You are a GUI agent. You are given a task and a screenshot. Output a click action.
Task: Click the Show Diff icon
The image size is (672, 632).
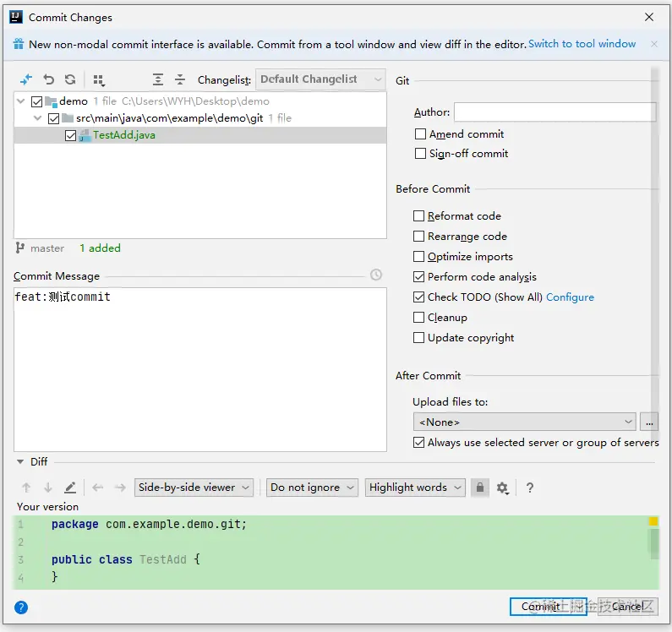(26, 79)
